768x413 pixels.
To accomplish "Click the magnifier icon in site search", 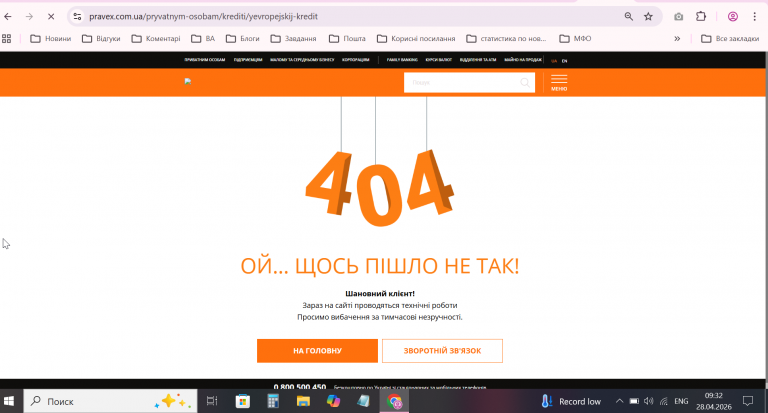I will [x=525, y=82].
